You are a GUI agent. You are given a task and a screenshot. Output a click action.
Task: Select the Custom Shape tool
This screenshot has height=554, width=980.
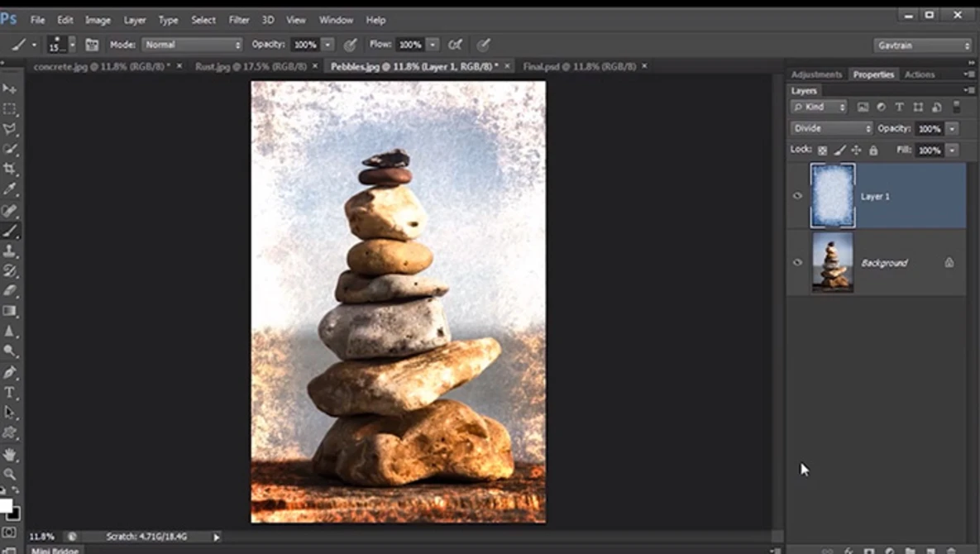click(9, 432)
